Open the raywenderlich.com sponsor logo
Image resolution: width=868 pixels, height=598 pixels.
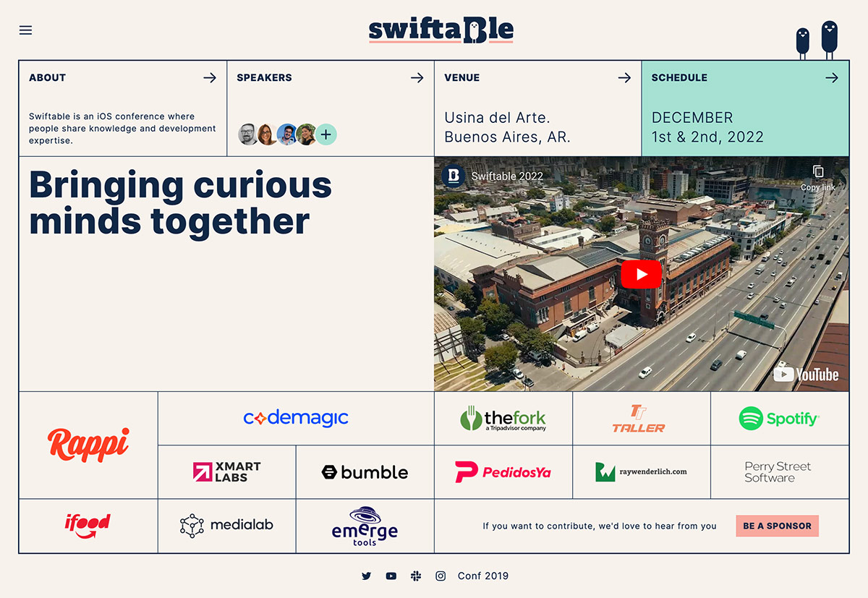641,472
